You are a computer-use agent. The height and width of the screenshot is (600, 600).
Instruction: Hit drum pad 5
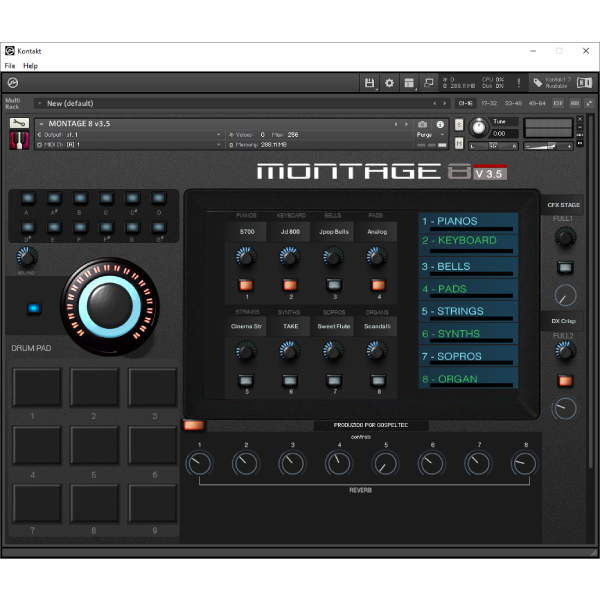coord(94,445)
